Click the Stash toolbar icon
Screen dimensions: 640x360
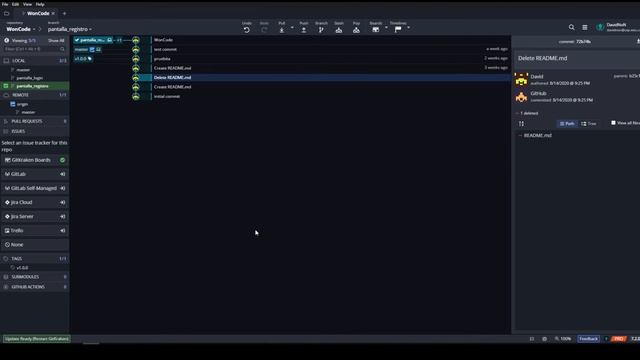[339, 30]
